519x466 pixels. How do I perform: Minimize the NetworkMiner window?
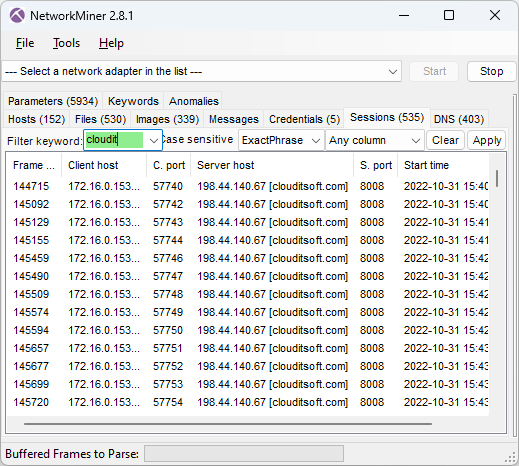404,15
